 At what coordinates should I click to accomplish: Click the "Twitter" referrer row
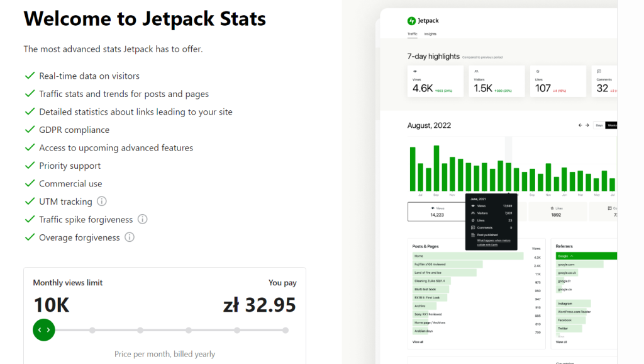(x=569, y=328)
